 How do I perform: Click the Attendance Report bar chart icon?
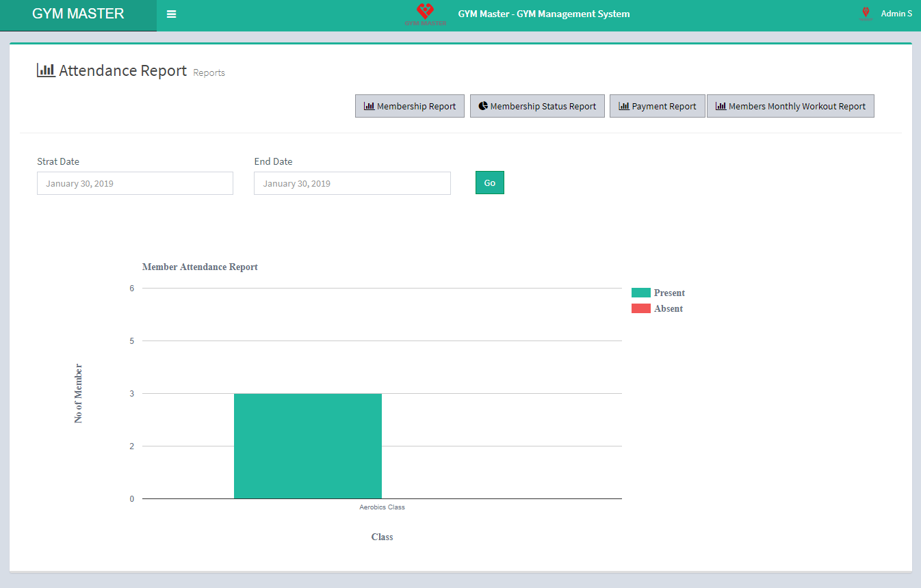(x=46, y=70)
